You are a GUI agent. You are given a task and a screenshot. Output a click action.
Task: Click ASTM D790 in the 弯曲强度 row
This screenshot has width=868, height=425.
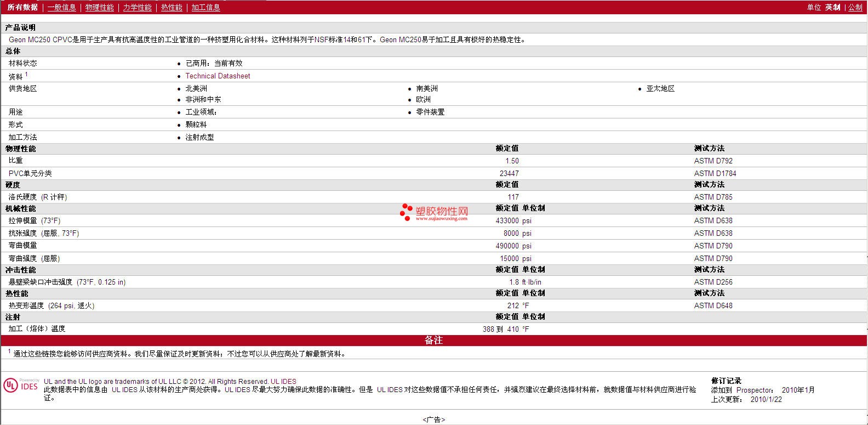(713, 258)
